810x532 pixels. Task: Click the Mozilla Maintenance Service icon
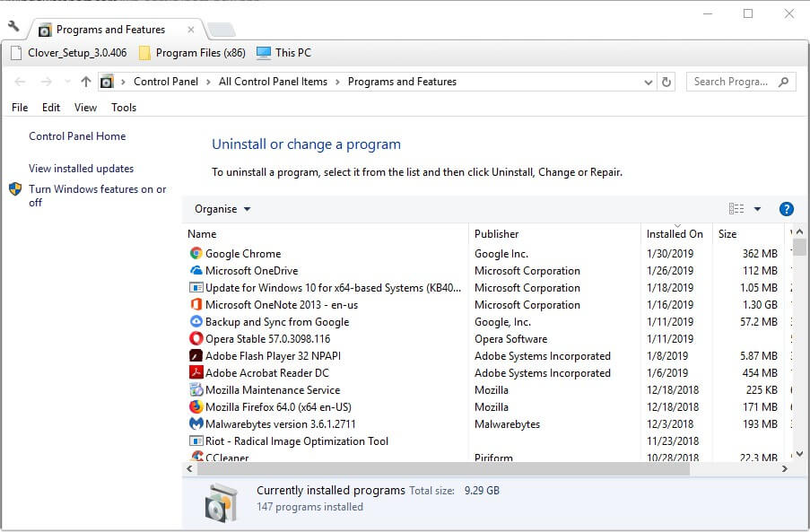pos(196,389)
